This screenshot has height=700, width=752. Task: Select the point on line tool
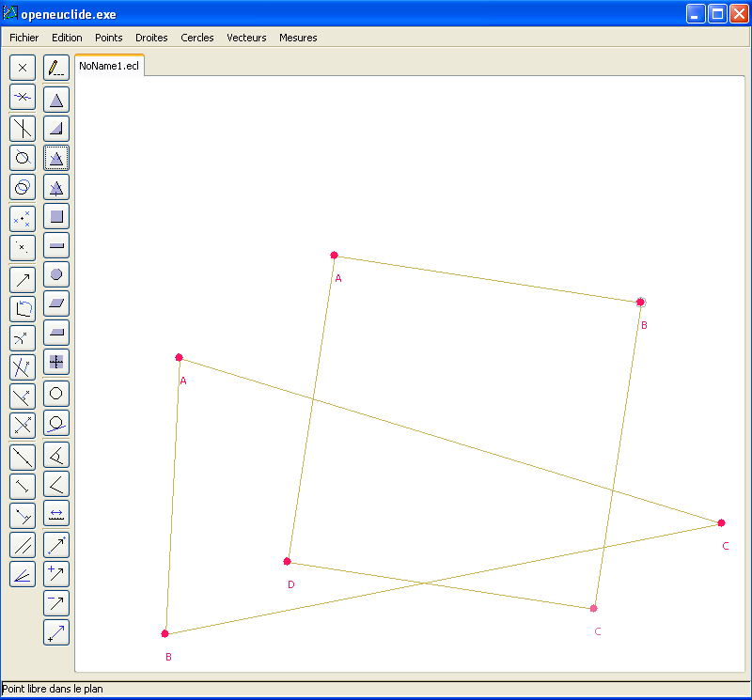click(x=23, y=97)
